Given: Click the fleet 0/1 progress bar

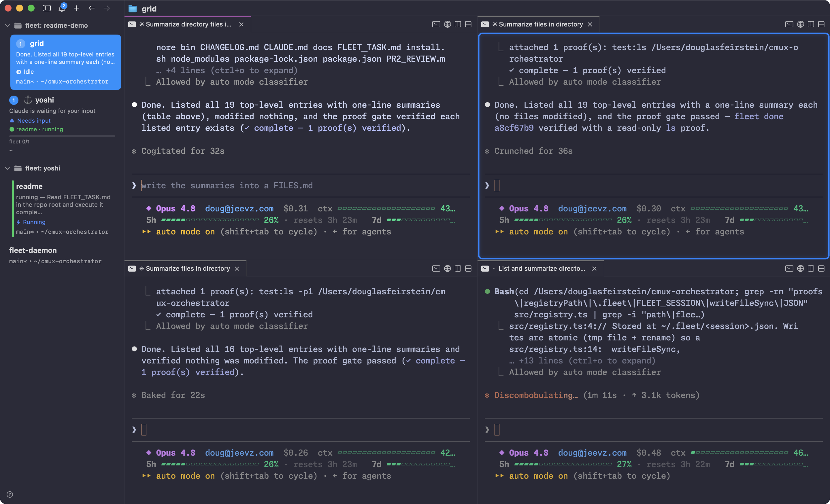Looking at the screenshot, I should click(62, 136).
